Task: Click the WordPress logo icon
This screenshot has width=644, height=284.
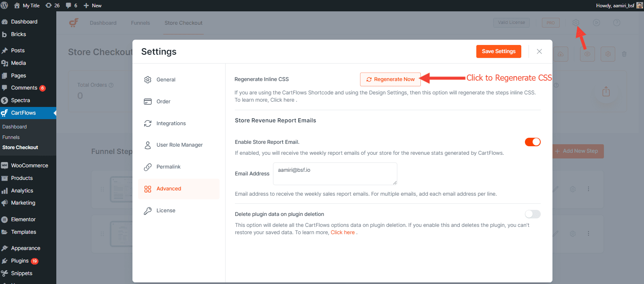Action: [4, 6]
